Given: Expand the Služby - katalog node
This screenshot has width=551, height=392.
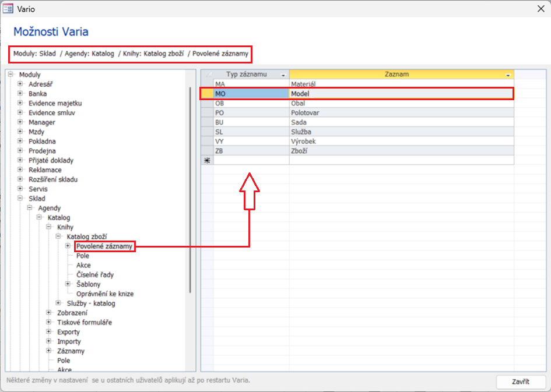Looking at the screenshot, I should pyautogui.click(x=59, y=303).
